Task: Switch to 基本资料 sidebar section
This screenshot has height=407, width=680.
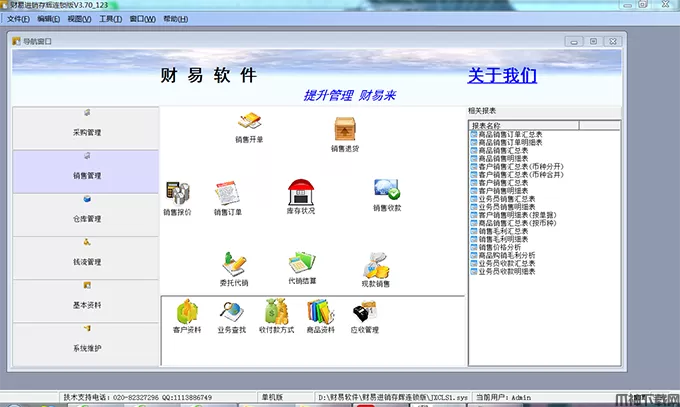Action: (86, 301)
